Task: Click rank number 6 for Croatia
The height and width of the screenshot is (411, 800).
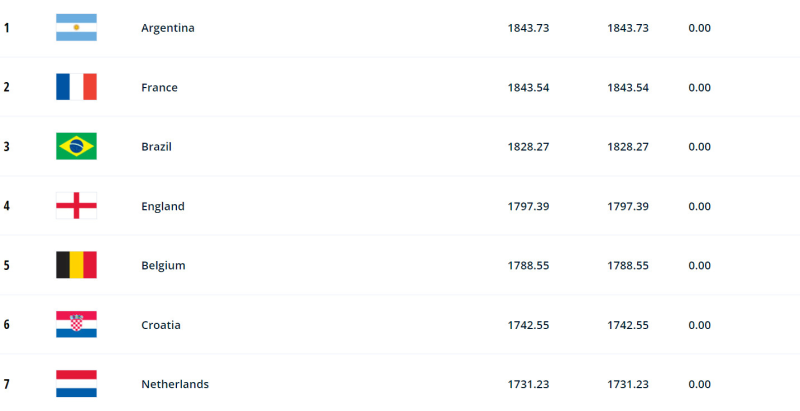Action: click(6, 325)
